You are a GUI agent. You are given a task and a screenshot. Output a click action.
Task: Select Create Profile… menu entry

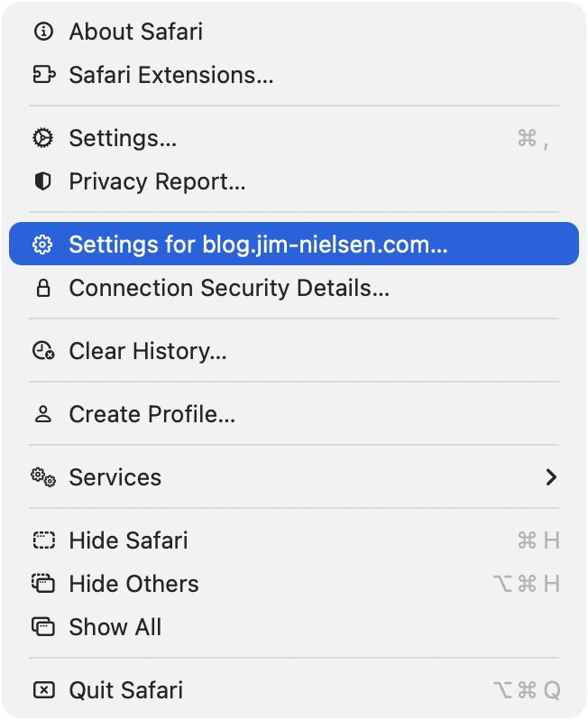(x=152, y=414)
